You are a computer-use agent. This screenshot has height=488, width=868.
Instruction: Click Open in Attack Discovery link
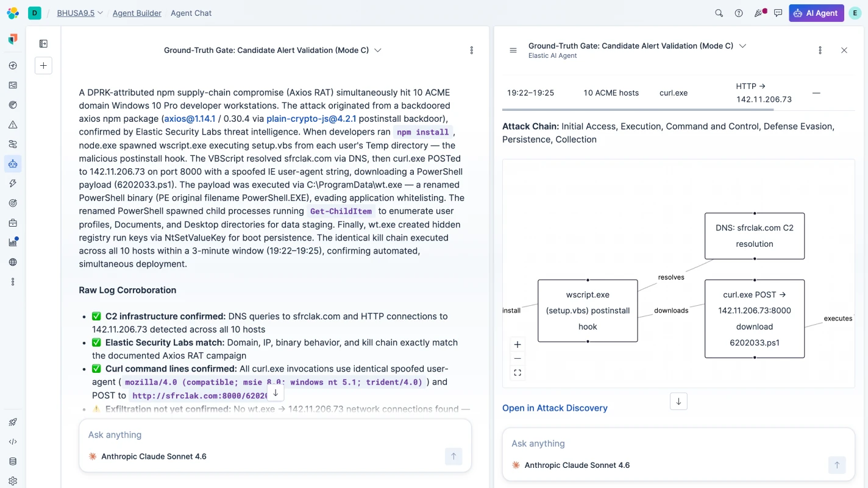(555, 408)
